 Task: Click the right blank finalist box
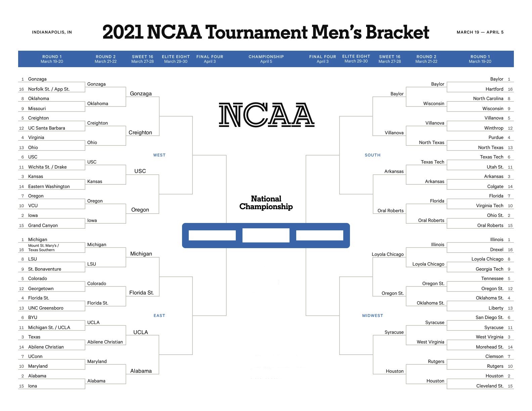[319, 235]
